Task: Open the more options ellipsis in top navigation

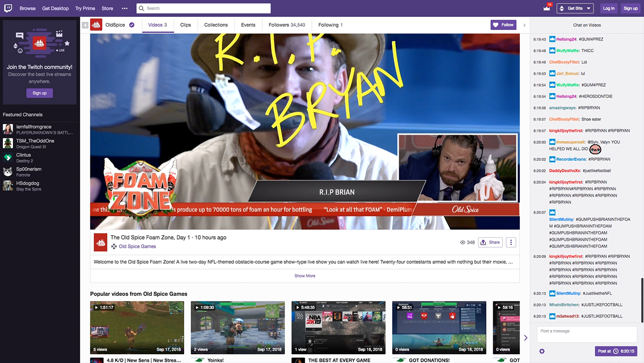Action: click(x=125, y=8)
